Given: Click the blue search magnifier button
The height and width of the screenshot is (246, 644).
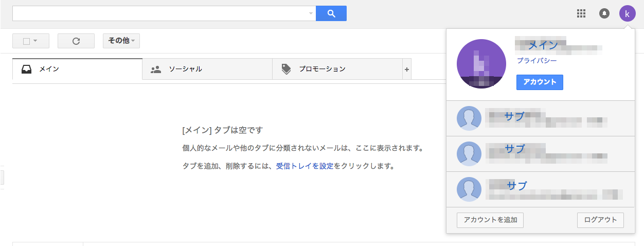Looking at the screenshot, I should pyautogui.click(x=331, y=13).
